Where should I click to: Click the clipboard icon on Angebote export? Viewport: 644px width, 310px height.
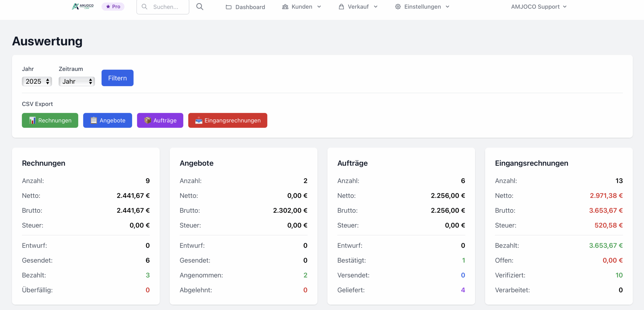tap(94, 121)
